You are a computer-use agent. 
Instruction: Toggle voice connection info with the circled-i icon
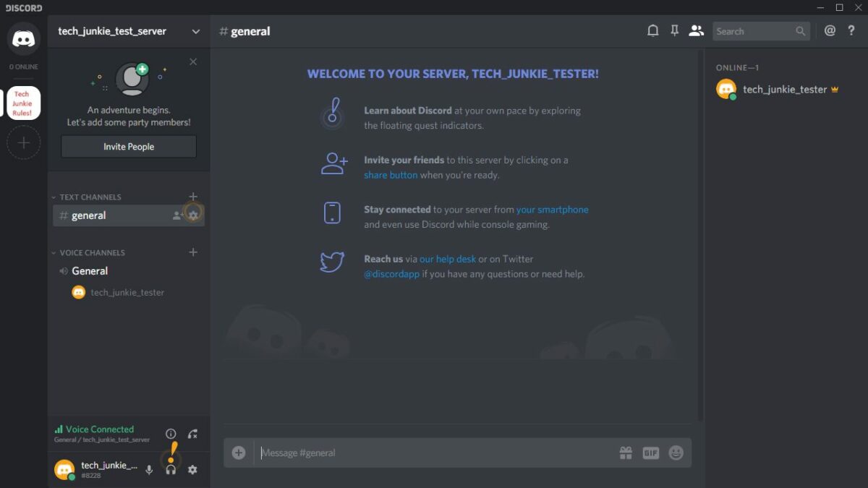coord(171,433)
